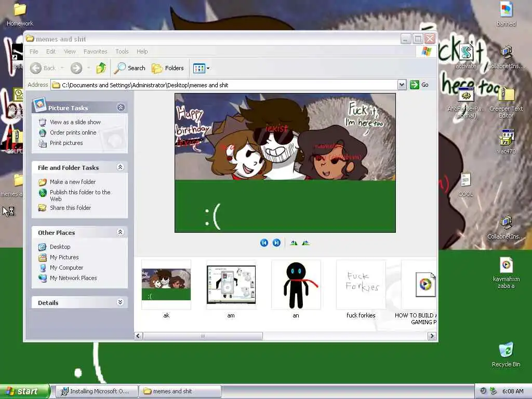Show the next image in filmstrip
This screenshot has height=399, width=532.
(x=276, y=243)
